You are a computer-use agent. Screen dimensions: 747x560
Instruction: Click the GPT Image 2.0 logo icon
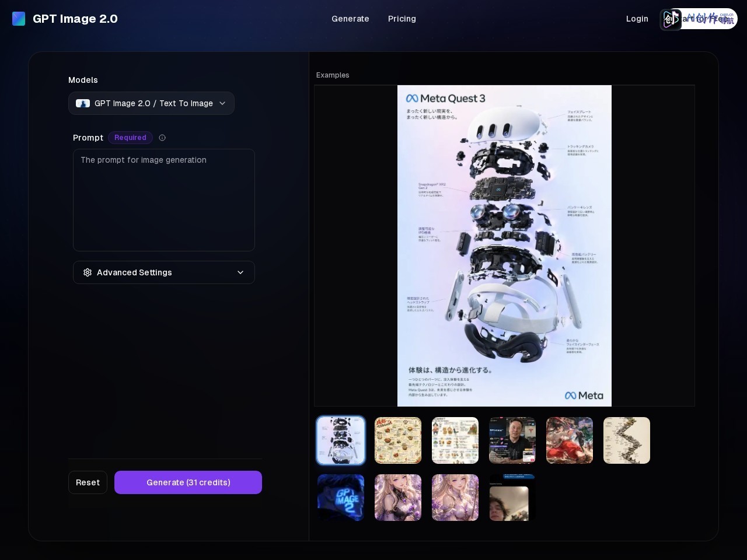[x=19, y=19]
